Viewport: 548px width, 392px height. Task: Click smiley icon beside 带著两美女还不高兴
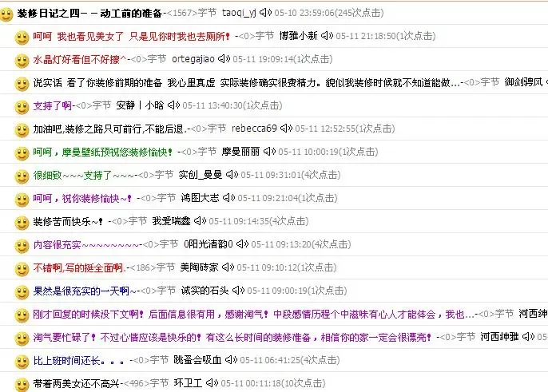tap(22, 385)
